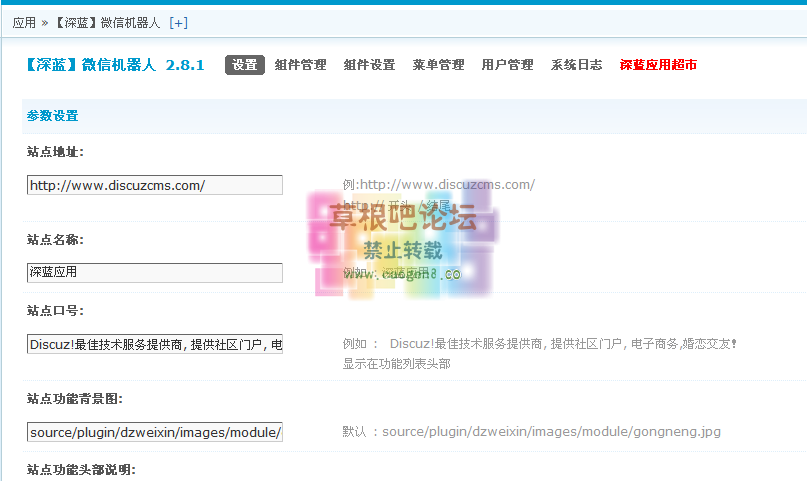
Task: View the 系统日志 tab
Action: [x=576, y=65]
